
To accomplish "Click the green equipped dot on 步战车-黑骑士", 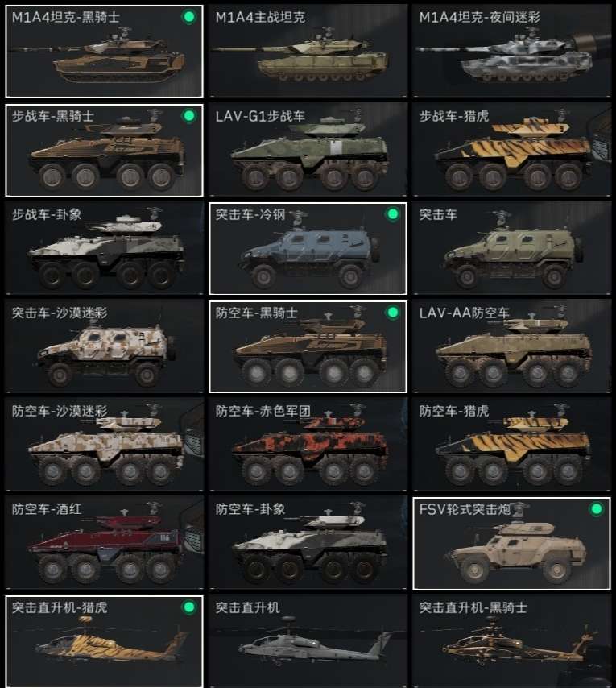I will (189, 116).
